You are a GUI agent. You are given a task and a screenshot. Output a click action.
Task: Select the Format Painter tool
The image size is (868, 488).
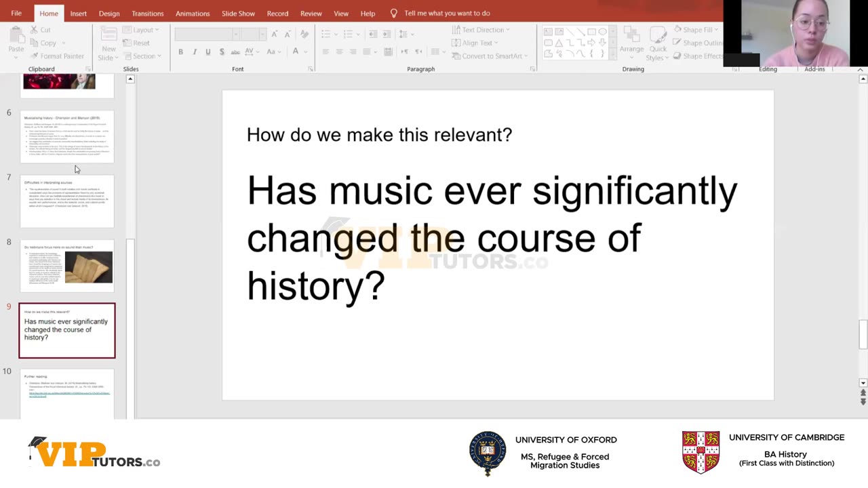point(56,56)
